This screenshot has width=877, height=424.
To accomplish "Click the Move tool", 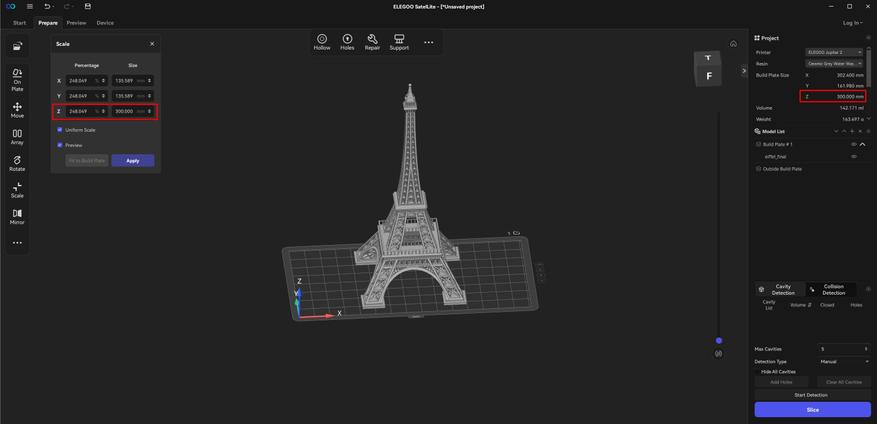I will 17,111.
